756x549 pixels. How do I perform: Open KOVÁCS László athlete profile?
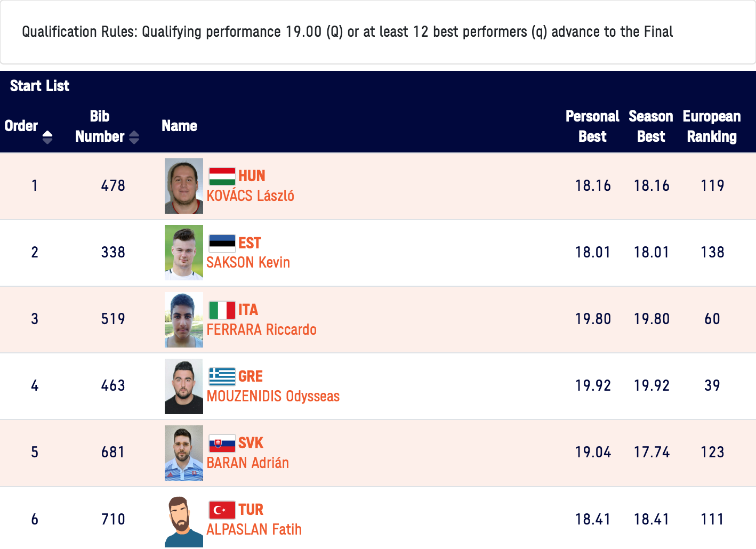click(250, 196)
